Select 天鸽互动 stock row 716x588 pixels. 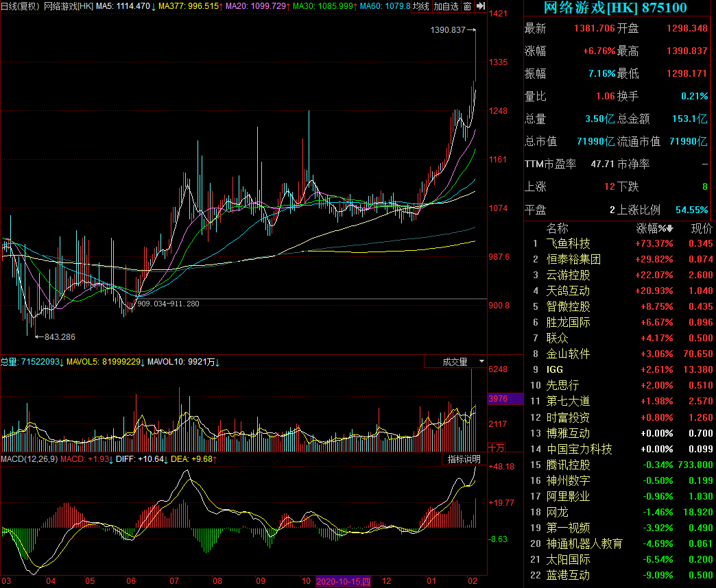(620, 291)
